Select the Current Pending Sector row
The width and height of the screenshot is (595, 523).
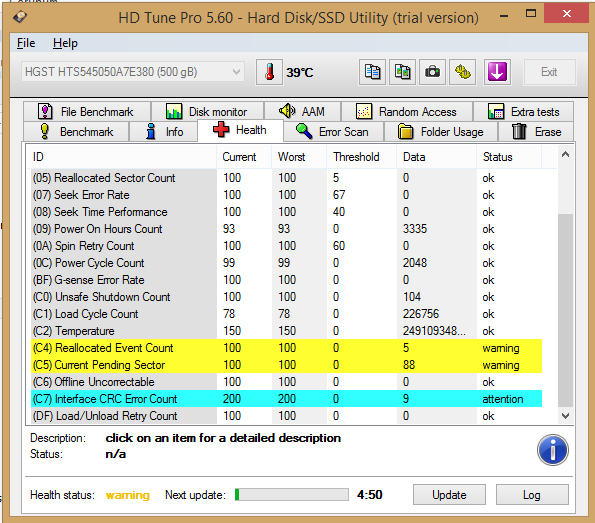286,365
